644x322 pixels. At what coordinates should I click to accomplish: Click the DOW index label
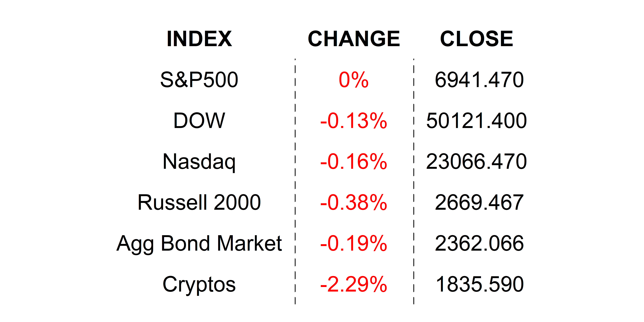[x=199, y=120]
